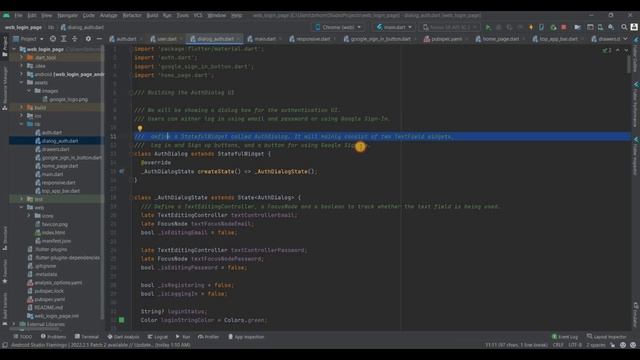Viewport: 640px width, 360px height.
Task: Collapse all in Project panel
Action: point(75,39)
